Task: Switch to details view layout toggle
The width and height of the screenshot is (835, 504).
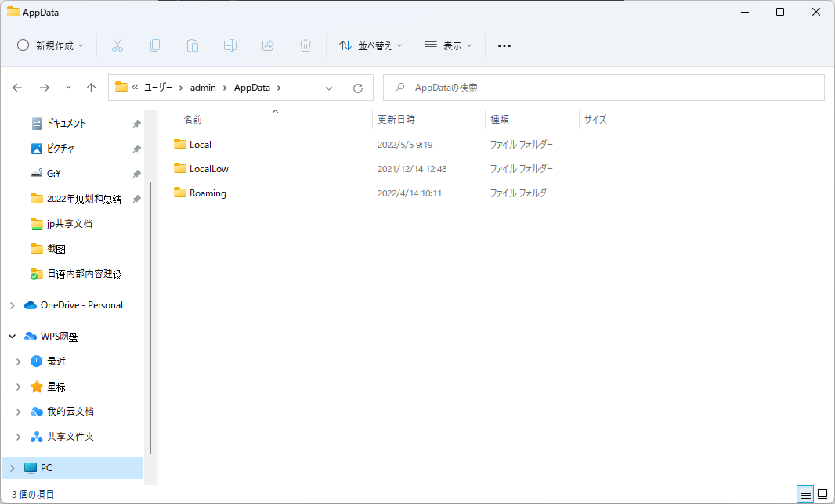Action: pyautogui.click(x=804, y=494)
